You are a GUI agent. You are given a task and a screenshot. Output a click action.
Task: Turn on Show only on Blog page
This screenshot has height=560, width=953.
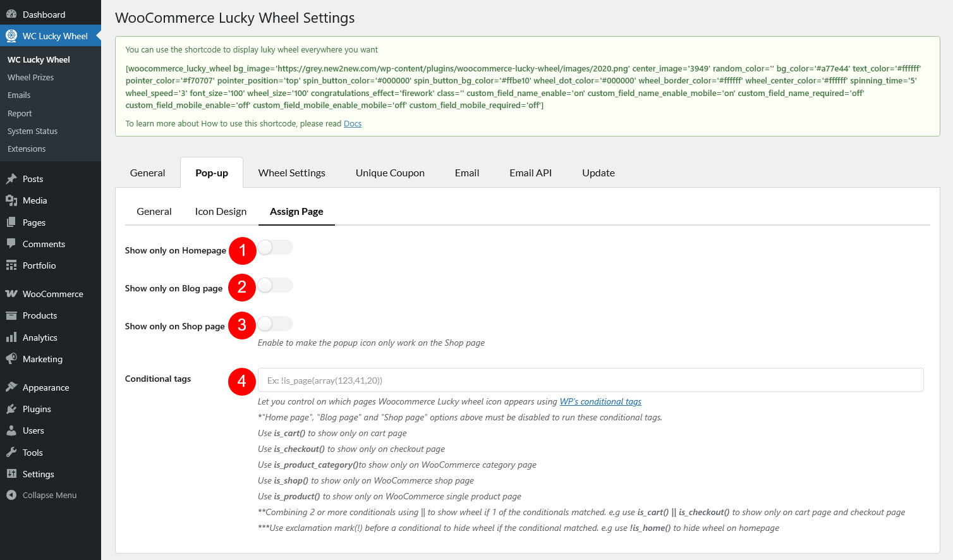tap(275, 286)
